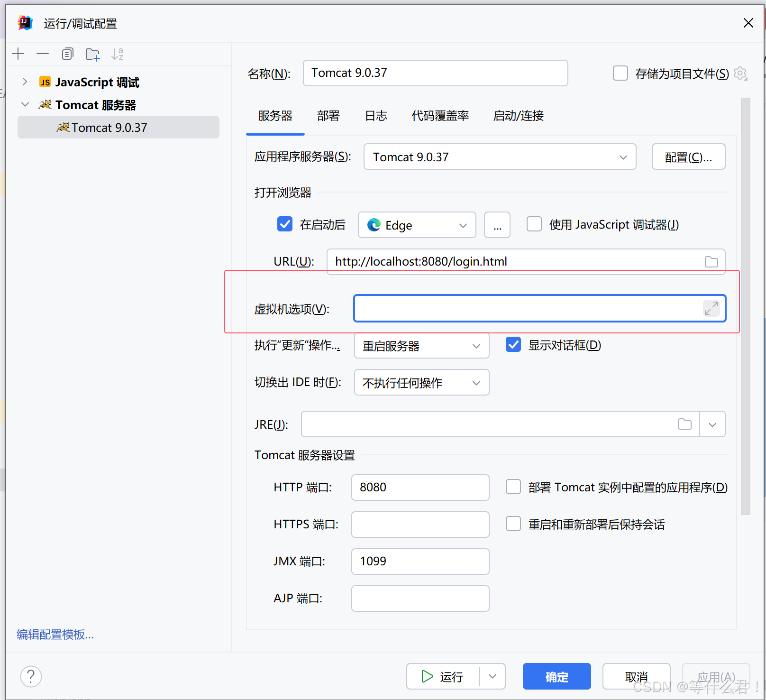Viewport: 766px width, 700px height.
Task: Switch to the 启动/连接 tab
Action: click(x=519, y=116)
